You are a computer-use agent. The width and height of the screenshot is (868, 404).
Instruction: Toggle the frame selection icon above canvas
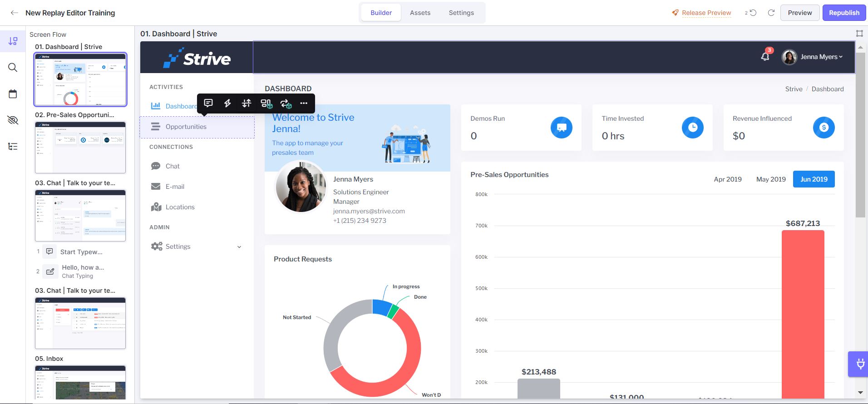tap(859, 33)
